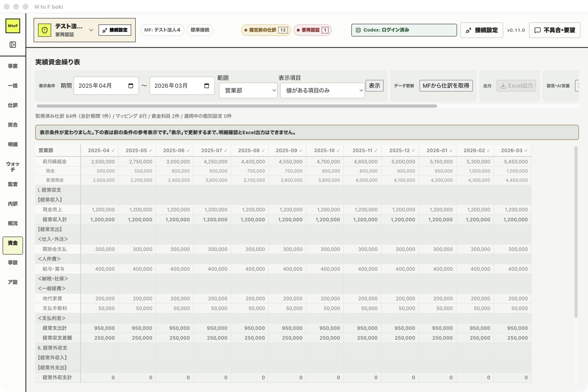Toggle the 2025-09 column header check

pos(301,151)
